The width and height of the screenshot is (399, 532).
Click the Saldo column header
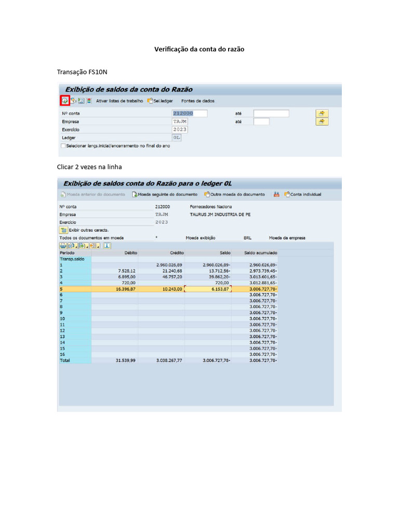tap(208, 253)
